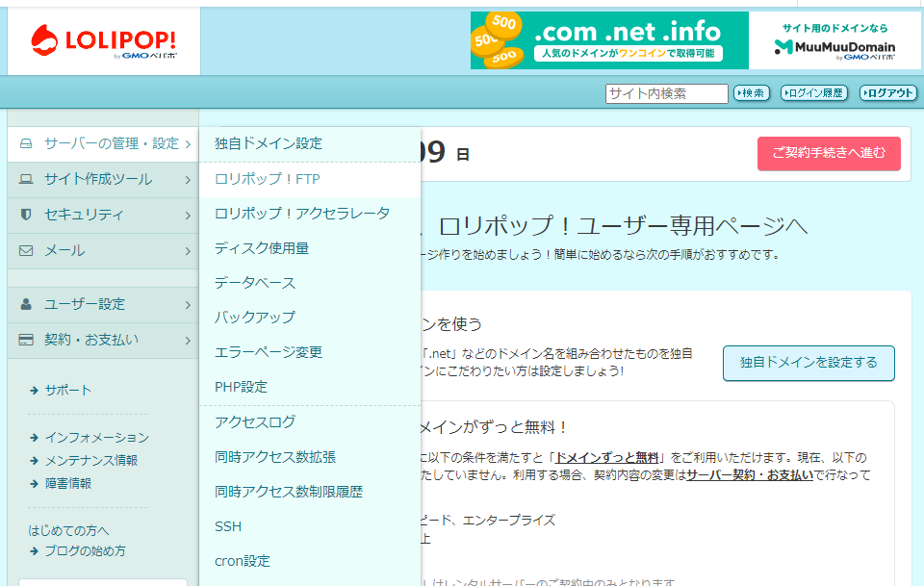
Task: Click the 検索 search button
Action: coord(752,93)
